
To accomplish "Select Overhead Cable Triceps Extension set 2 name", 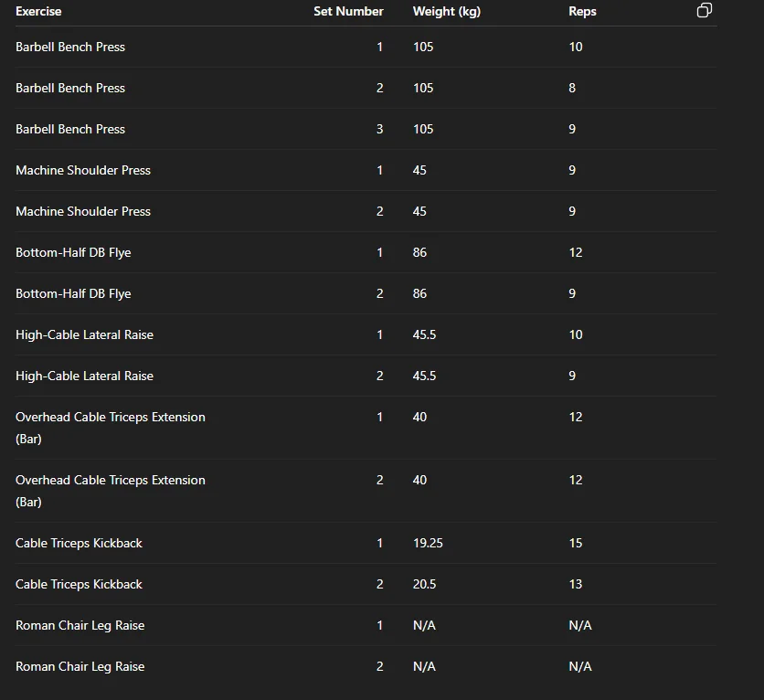I will (110, 491).
